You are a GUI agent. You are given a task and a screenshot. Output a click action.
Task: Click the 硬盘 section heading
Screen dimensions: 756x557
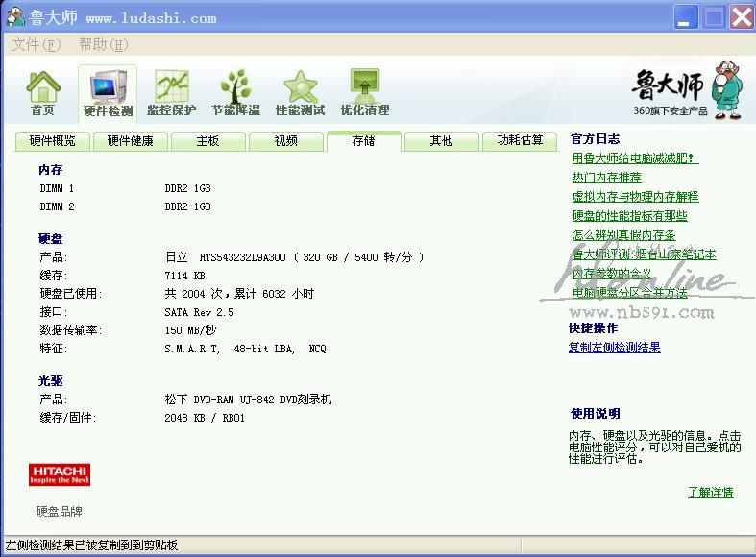pyautogui.click(x=51, y=238)
